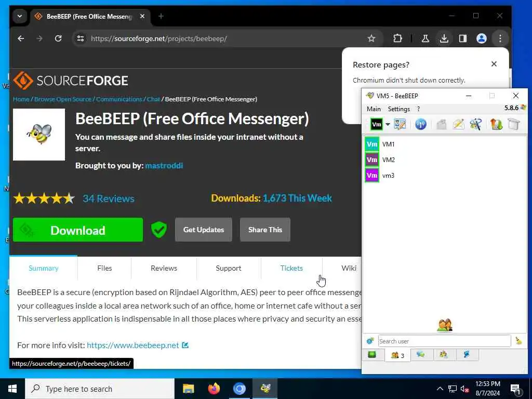Open the Wiki tab on SourceForge page

pos(349,268)
